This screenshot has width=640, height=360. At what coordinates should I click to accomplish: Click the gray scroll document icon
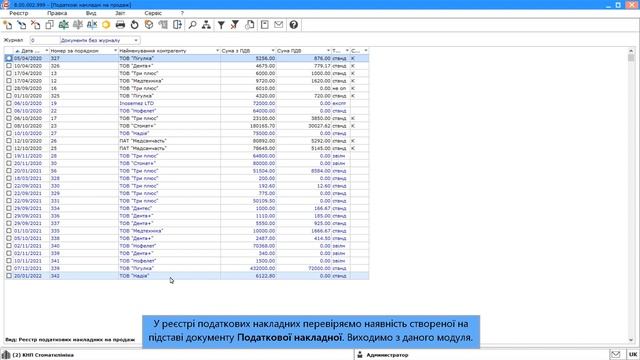click(163, 25)
